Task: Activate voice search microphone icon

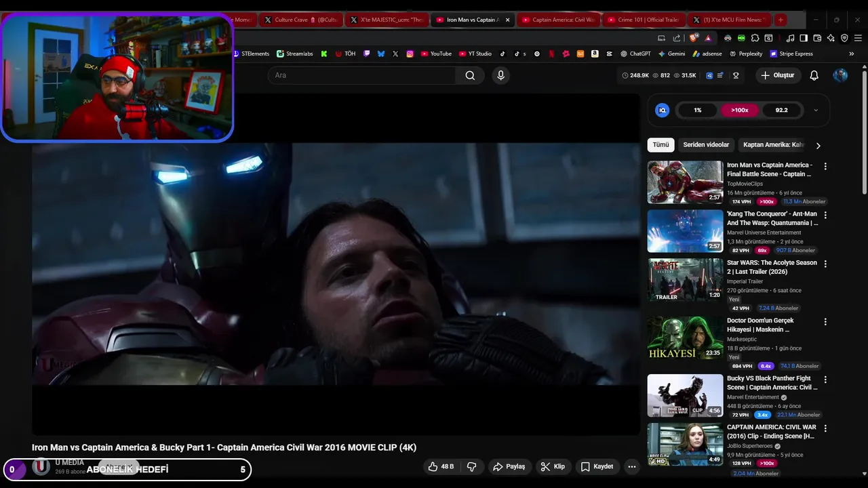Action: 500,75
